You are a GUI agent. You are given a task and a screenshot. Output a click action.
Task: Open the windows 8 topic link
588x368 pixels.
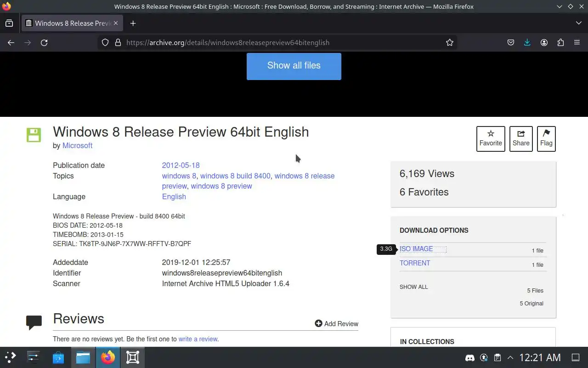[x=179, y=176]
